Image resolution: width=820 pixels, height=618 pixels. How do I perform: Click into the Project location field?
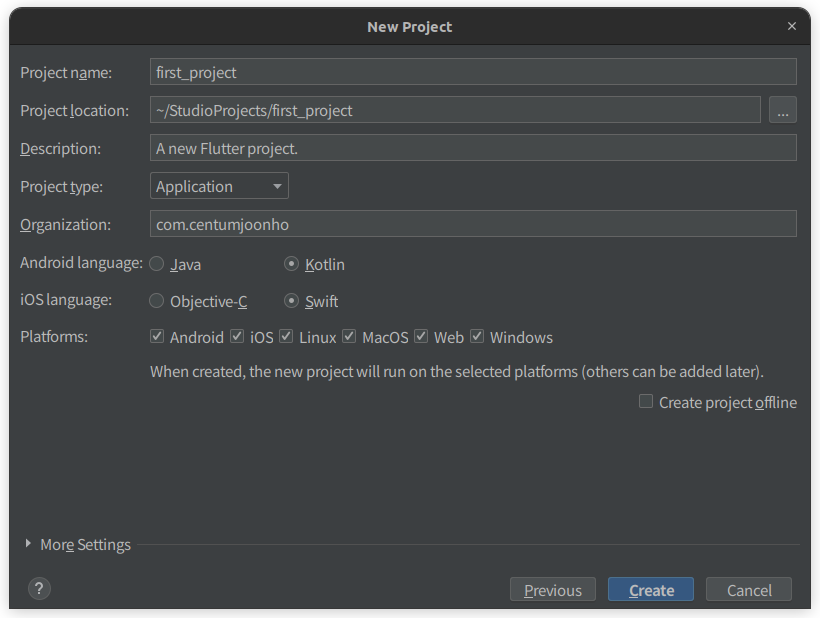[x=455, y=110]
